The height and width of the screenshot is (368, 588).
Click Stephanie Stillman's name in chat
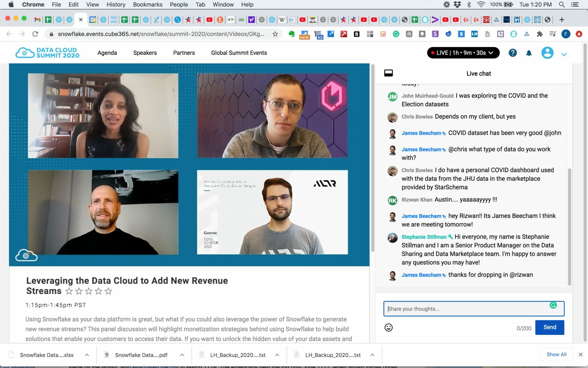[424, 237]
